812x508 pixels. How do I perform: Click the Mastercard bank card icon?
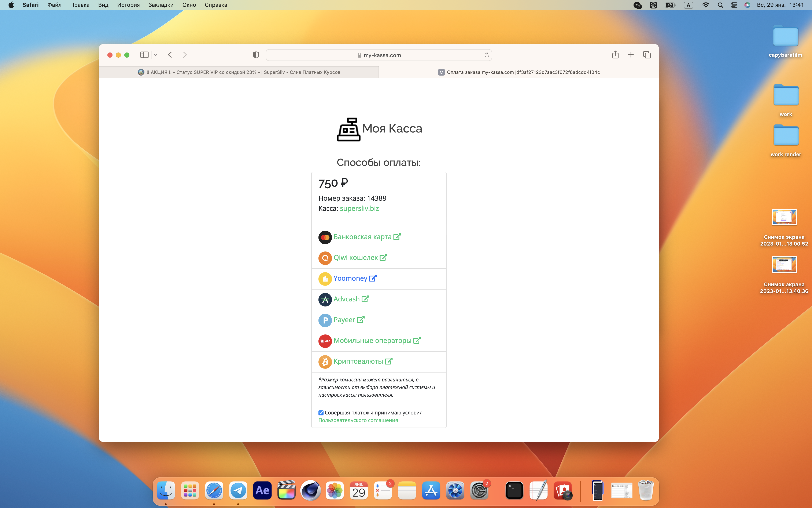tap(325, 237)
